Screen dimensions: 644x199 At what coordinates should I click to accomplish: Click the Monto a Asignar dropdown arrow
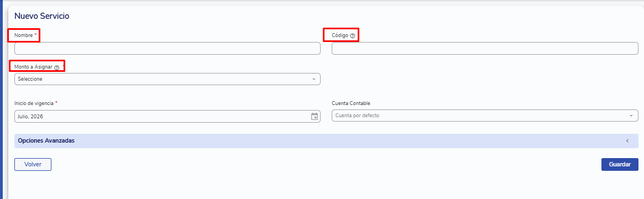pyautogui.click(x=314, y=79)
